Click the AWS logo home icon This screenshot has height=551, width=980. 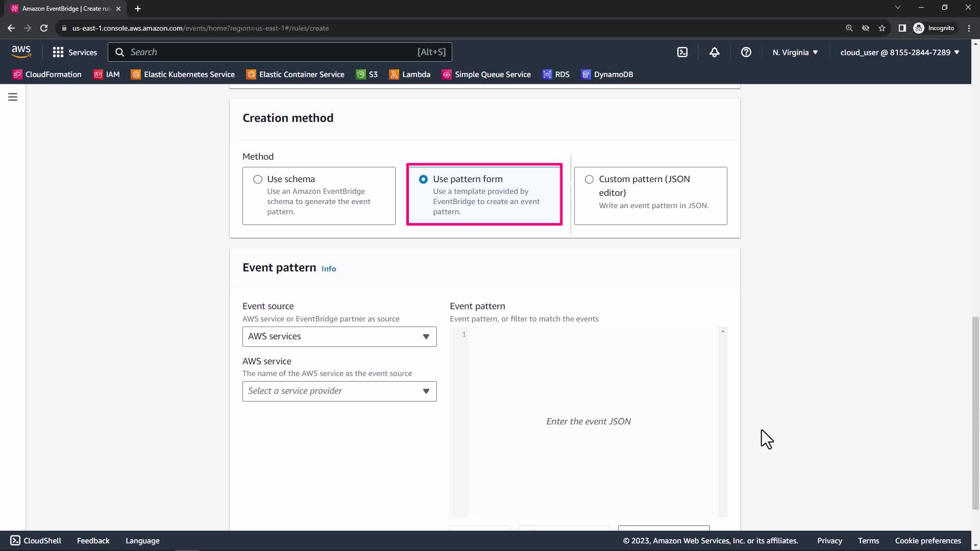21,52
